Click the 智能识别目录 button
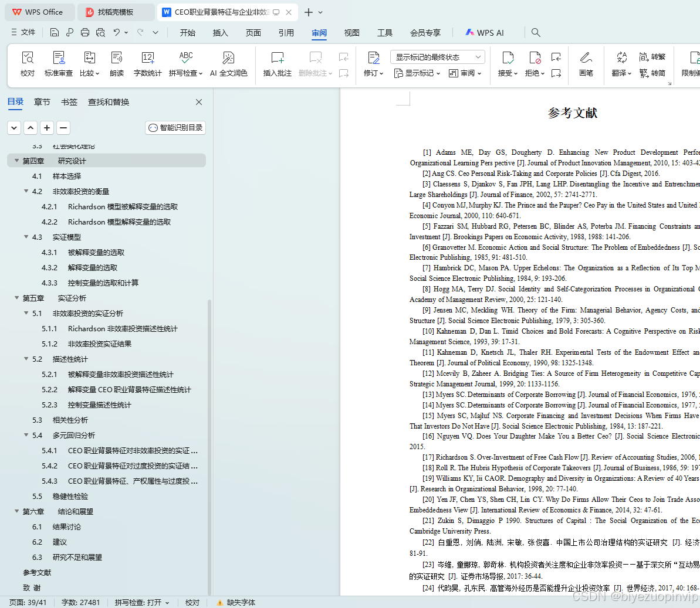The width and height of the screenshot is (700, 608). point(175,128)
